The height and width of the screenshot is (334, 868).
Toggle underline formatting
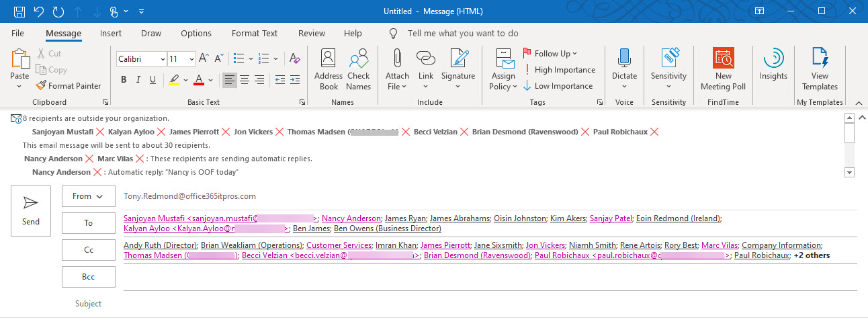153,80
